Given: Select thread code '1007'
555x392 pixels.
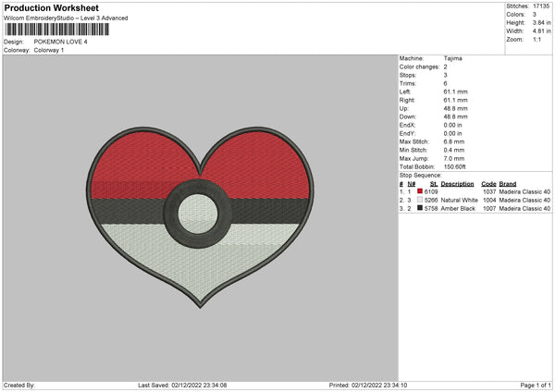Looking at the screenshot, I should click(489, 209).
